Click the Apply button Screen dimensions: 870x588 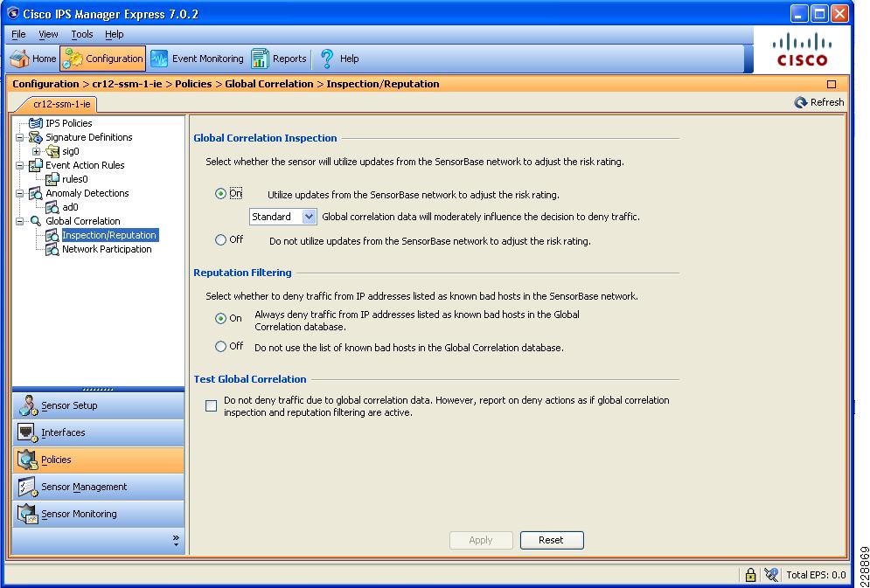click(481, 540)
